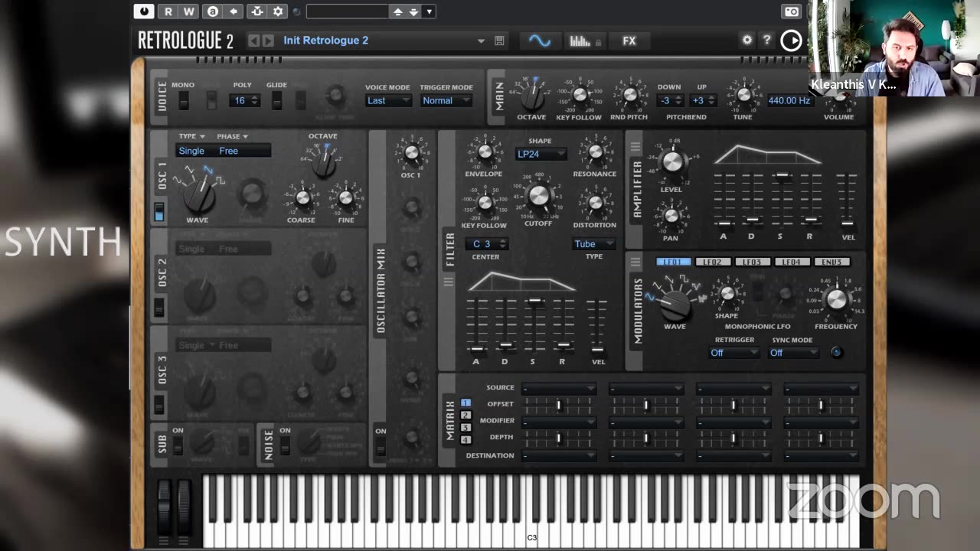Toggle the NOISE ON switch
Image resolution: width=980 pixels, height=551 pixels.
click(x=285, y=445)
